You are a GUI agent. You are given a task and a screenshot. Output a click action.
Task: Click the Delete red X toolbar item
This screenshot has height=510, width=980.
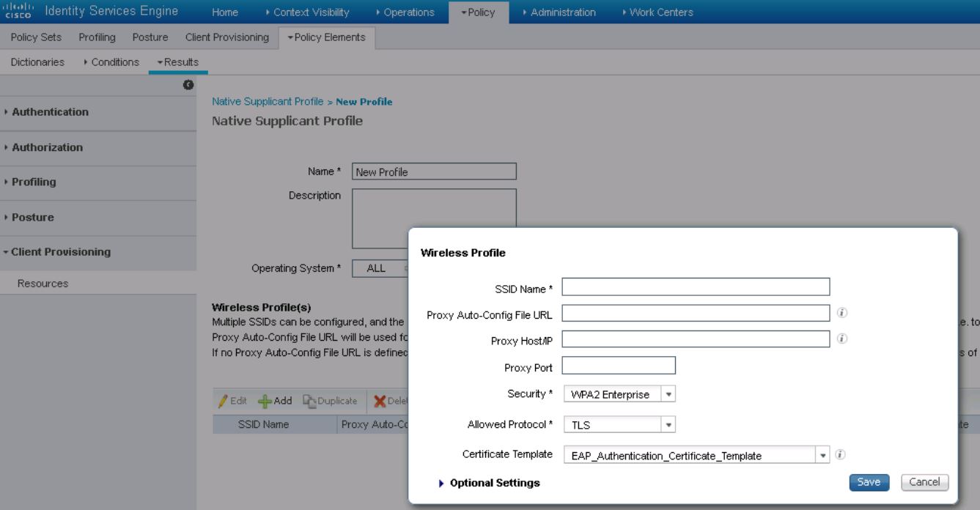pos(391,401)
